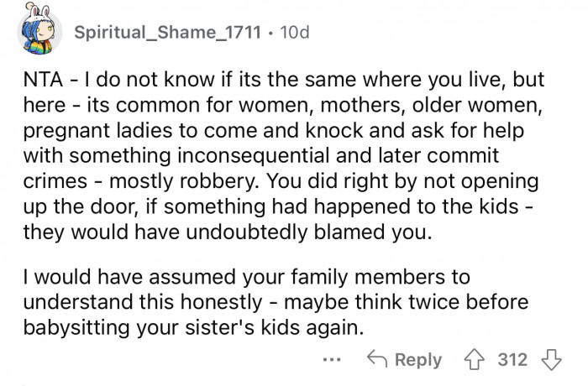Click the line "I would have assumed your family"
The height and width of the screenshot is (386, 588).
pyautogui.click(x=246, y=277)
